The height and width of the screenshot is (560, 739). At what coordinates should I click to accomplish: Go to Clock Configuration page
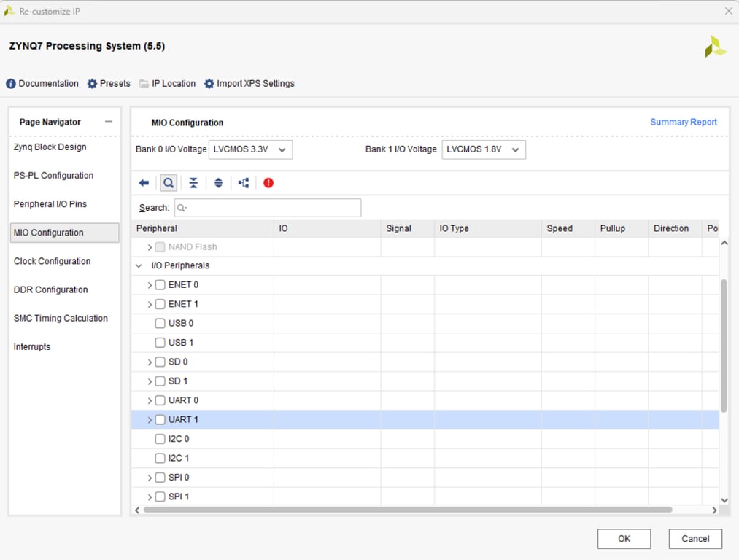click(x=52, y=261)
